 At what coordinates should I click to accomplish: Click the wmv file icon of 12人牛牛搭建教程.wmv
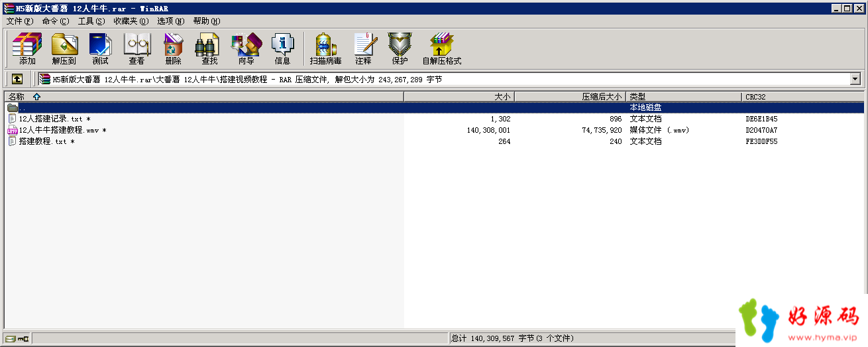coord(12,130)
